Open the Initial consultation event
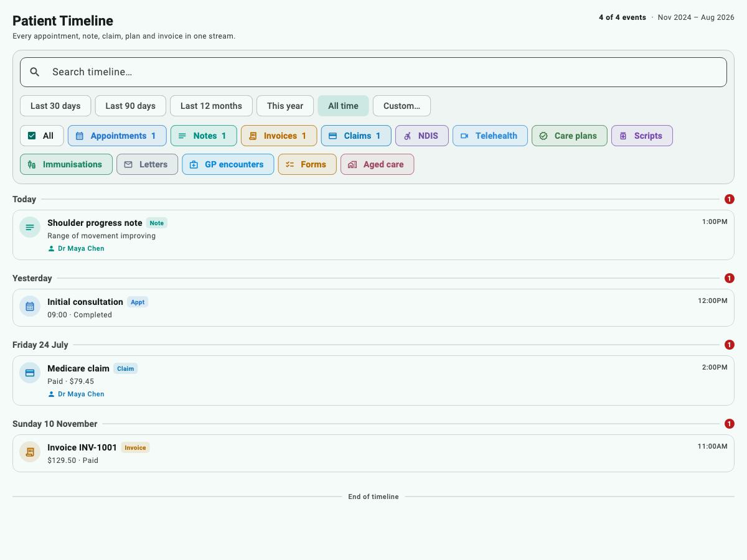Image resolution: width=747 pixels, height=560 pixels. [374, 307]
